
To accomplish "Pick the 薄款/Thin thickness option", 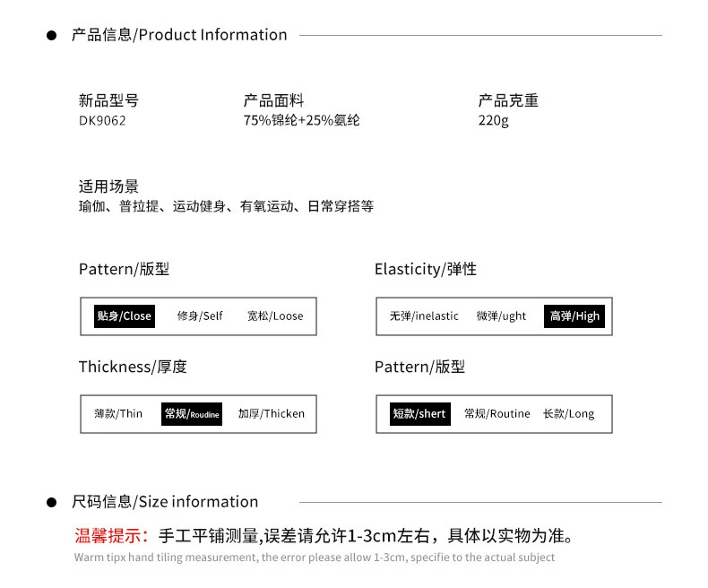I will (x=118, y=413).
